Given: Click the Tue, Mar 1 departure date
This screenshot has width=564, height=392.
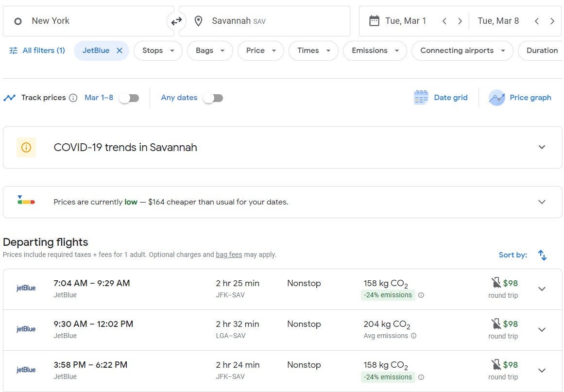Looking at the screenshot, I should point(405,21).
